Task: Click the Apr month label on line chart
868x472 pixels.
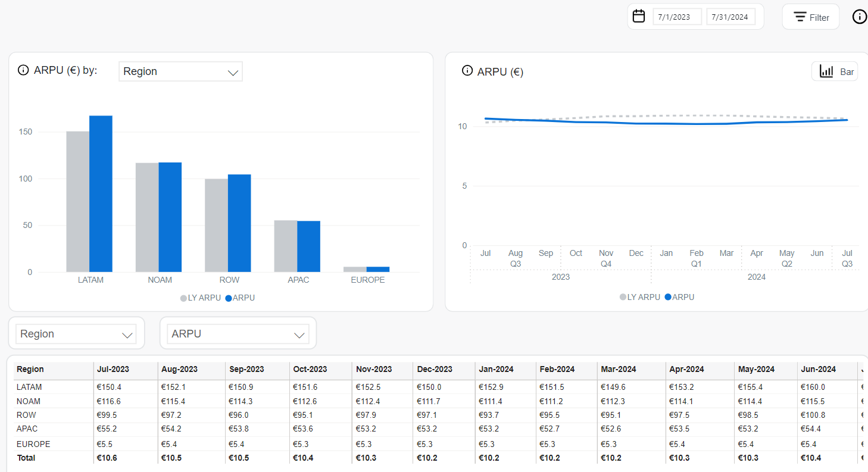Action: coord(757,253)
